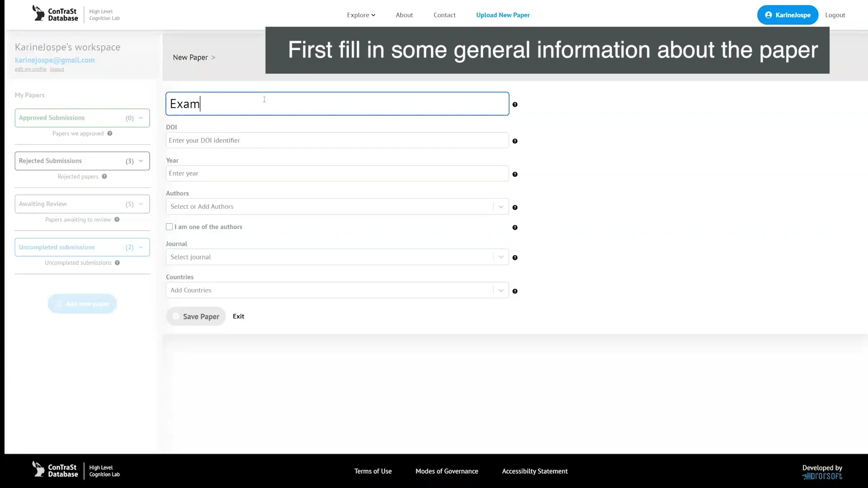
Task: Open the Add Countries dropdown
Action: pyautogui.click(x=500, y=290)
